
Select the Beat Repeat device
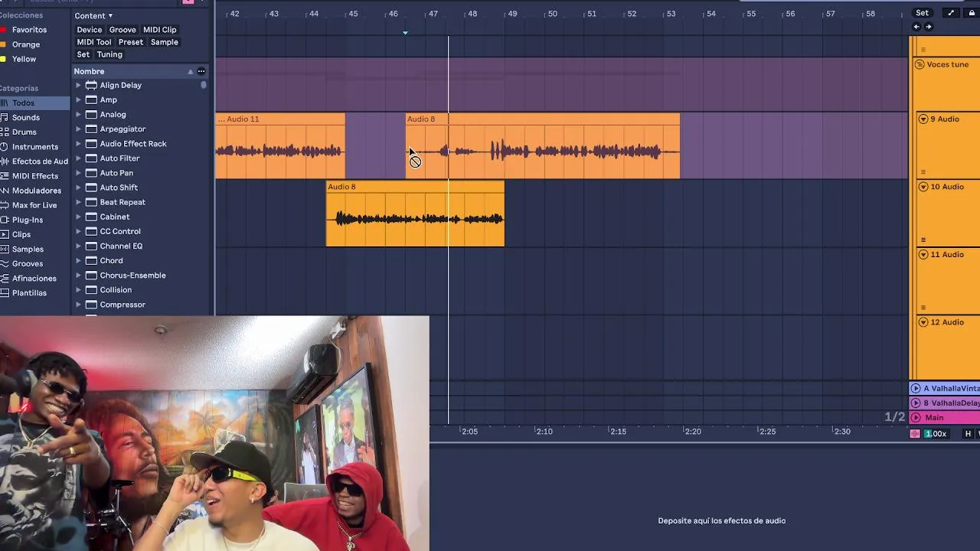tap(122, 202)
